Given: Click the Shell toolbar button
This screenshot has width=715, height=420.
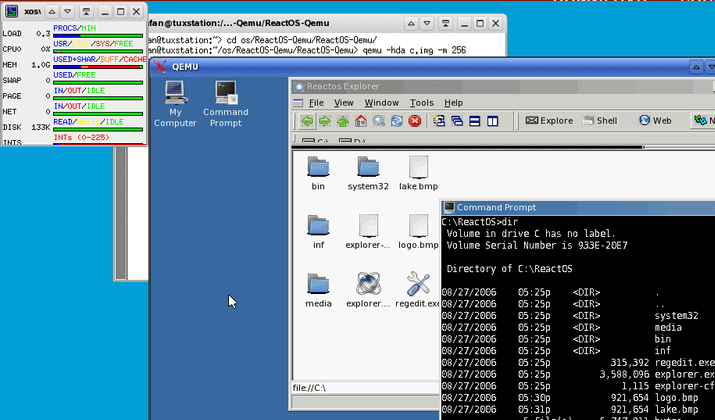Looking at the screenshot, I should [x=600, y=121].
